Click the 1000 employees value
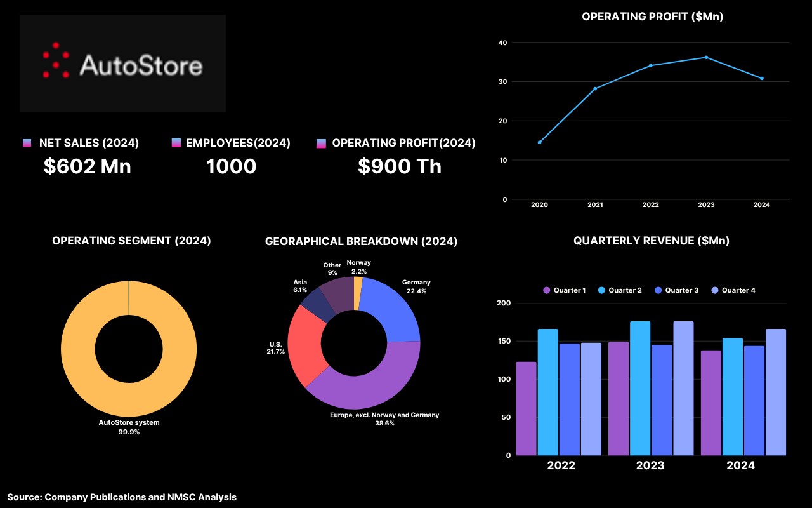The height and width of the screenshot is (508, 812). [232, 166]
